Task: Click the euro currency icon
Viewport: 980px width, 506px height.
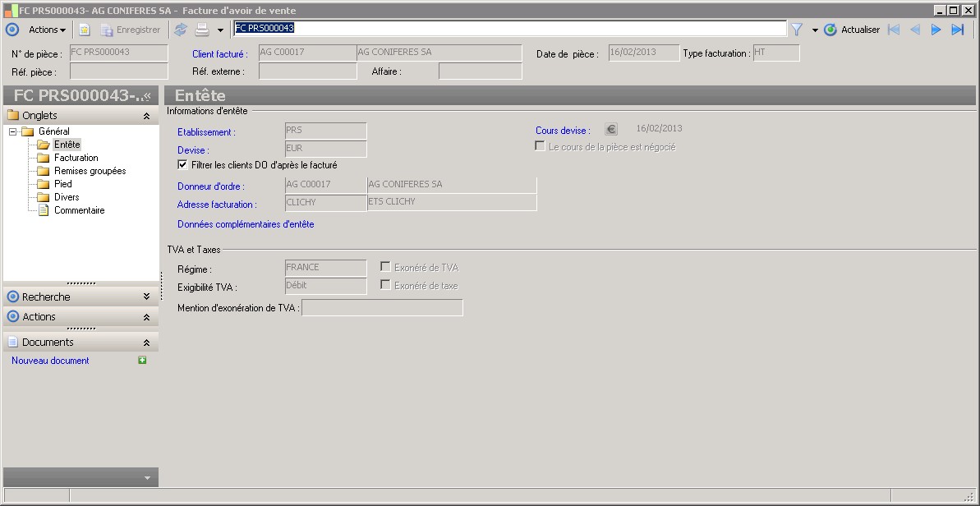Action: 611,129
